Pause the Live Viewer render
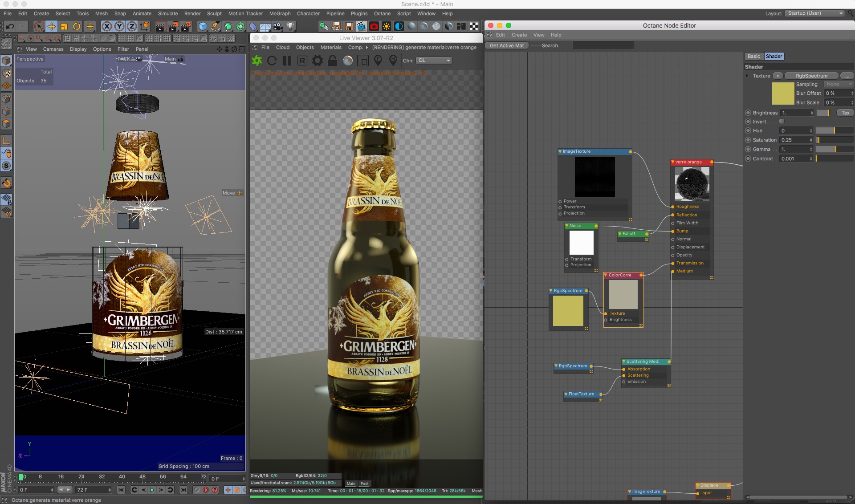Screen dimensions: 855x504 (x=287, y=61)
